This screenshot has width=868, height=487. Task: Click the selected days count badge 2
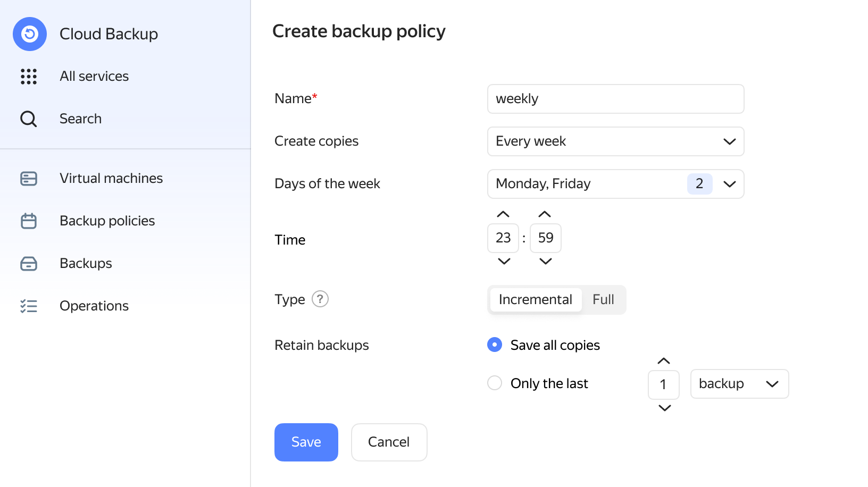[x=699, y=184]
